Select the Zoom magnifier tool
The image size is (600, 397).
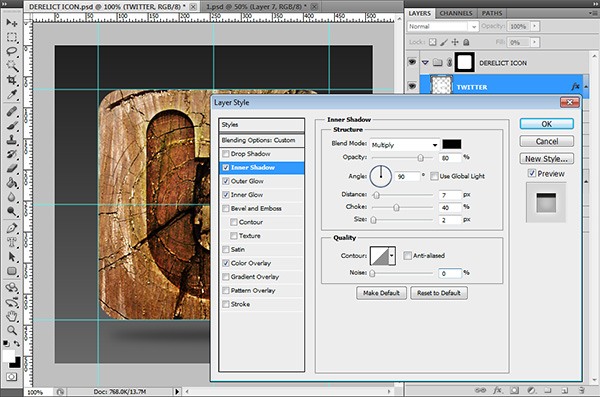12,330
